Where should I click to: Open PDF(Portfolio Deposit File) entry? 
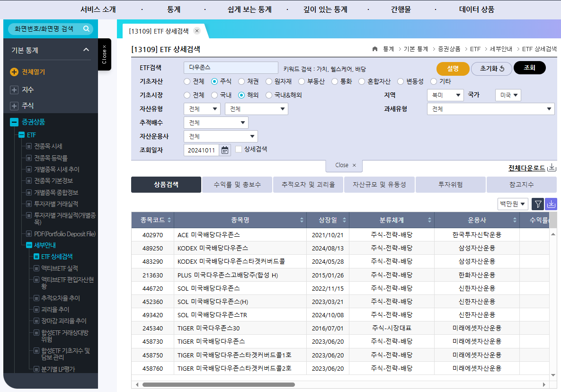[65, 234]
